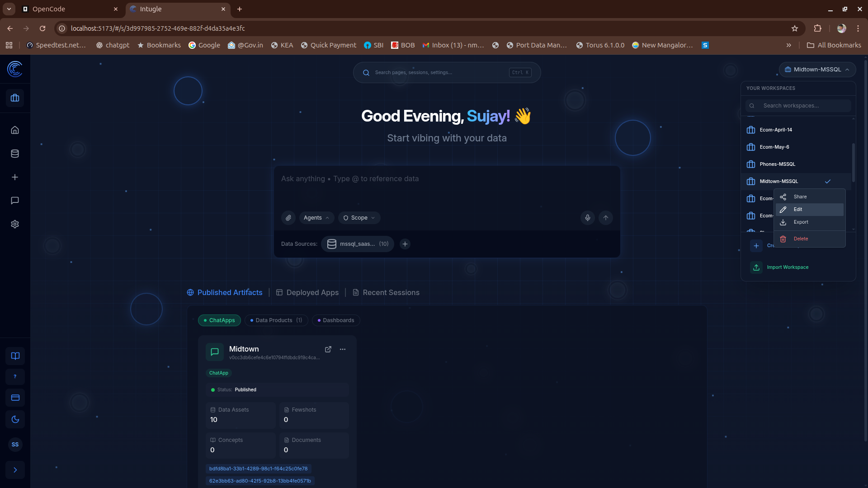868x488 pixels.
Task: Click Import Workspace link
Action: (788, 267)
